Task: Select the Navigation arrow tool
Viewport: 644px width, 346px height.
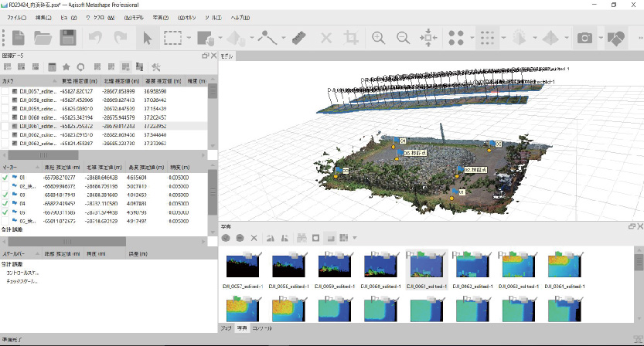Action: coord(147,38)
